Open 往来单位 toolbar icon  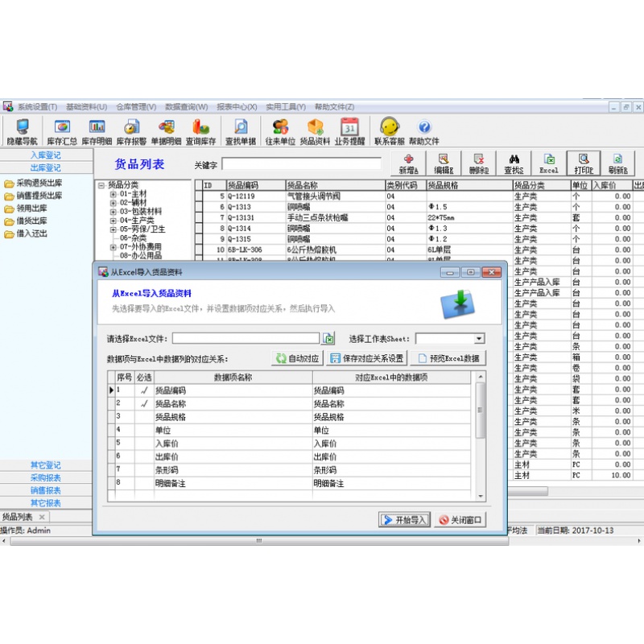point(280,131)
